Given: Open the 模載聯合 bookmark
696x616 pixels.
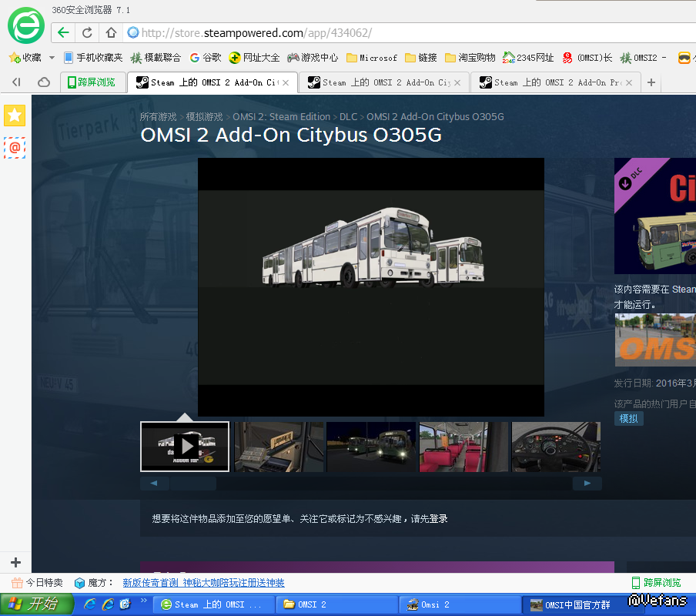Looking at the screenshot, I should [156, 58].
